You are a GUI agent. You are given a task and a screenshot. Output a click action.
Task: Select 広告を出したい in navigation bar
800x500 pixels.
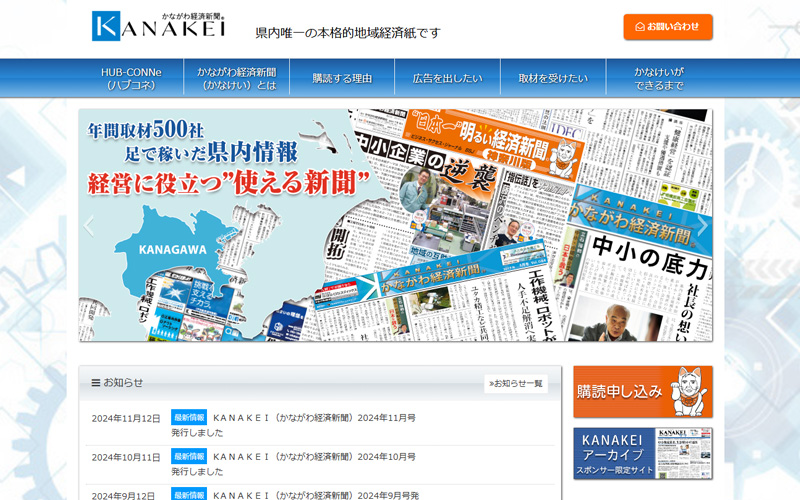(x=447, y=79)
